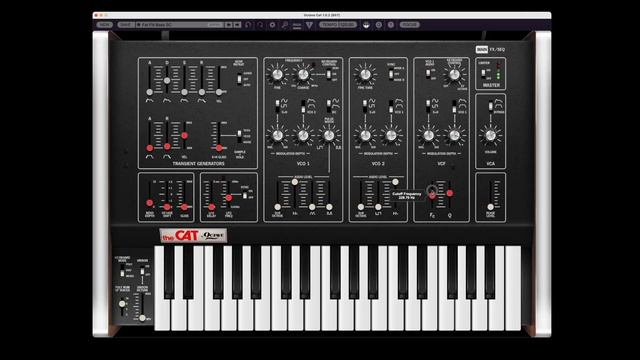Screen dimensions: 640x360
Task: Click the Noise Level slider handle
Action: click(x=490, y=207)
